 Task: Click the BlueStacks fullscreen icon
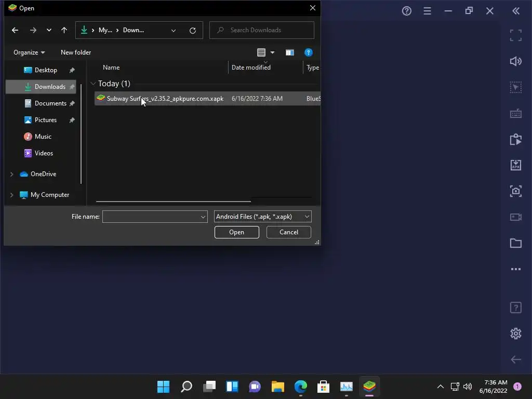tap(515, 35)
